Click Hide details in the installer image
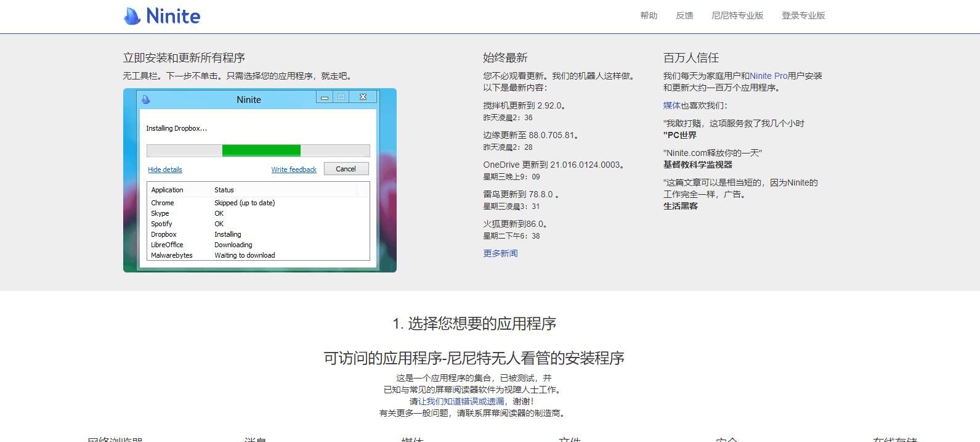 click(165, 170)
